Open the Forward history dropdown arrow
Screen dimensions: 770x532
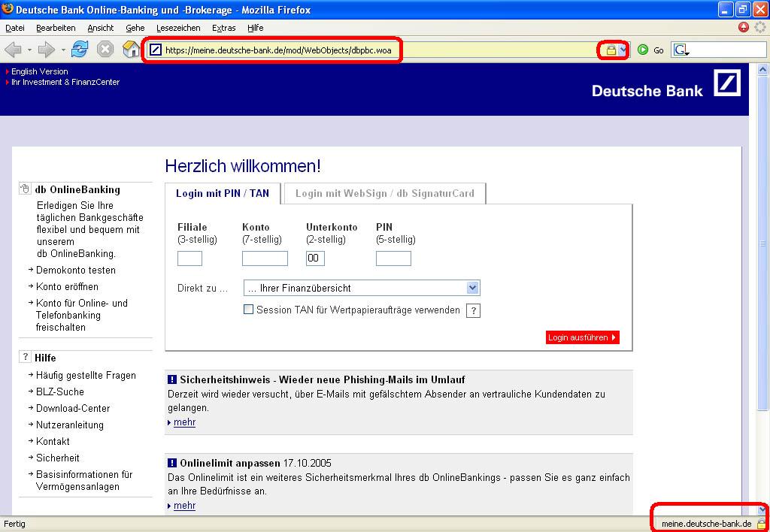[x=63, y=50]
